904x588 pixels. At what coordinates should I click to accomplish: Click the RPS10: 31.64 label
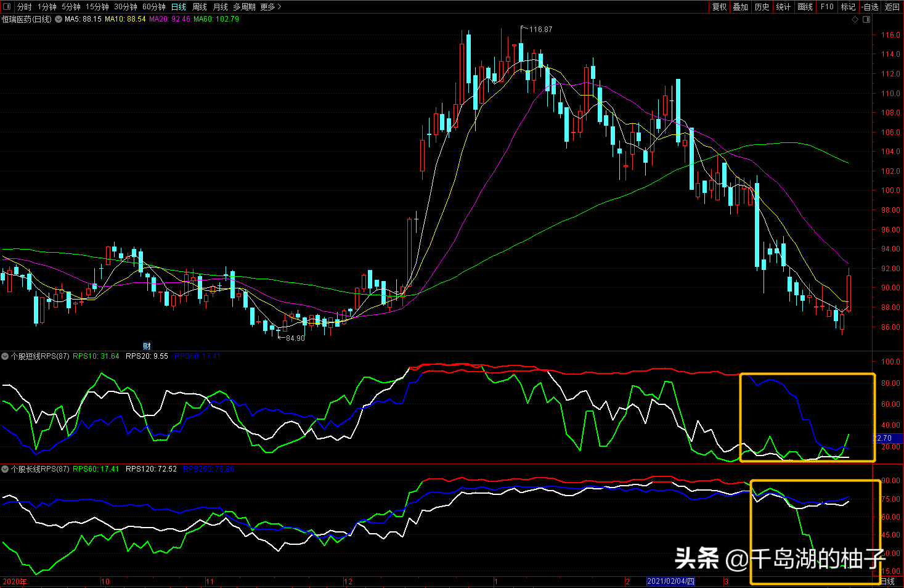click(96, 356)
